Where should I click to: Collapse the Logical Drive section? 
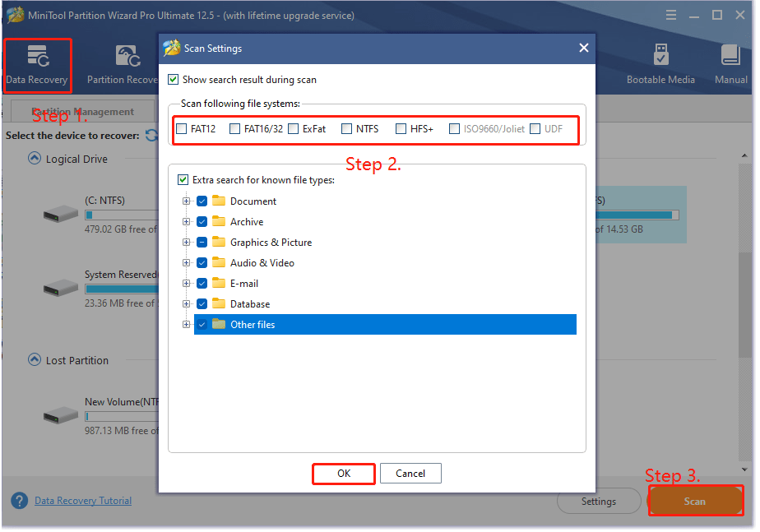click(x=34, y=159)
